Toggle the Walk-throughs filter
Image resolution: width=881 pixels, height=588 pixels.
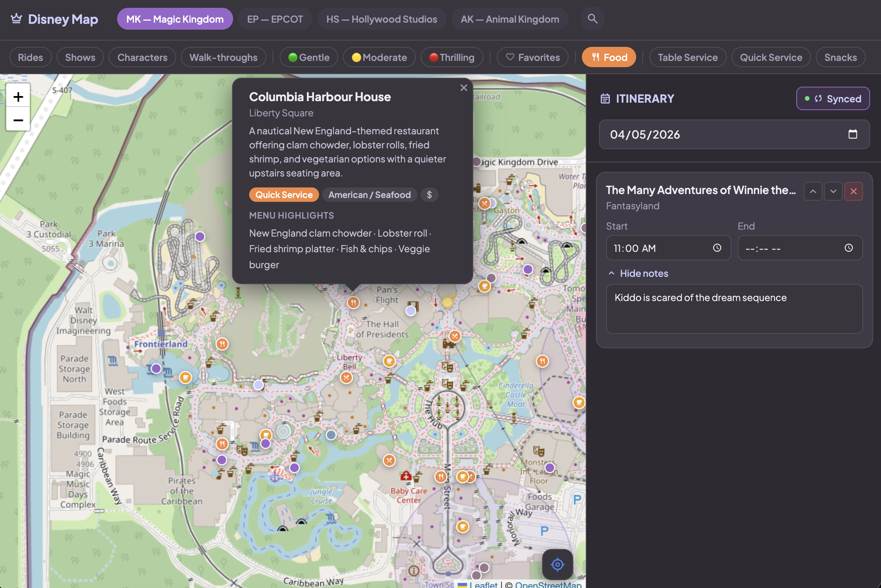click(223, 57)
